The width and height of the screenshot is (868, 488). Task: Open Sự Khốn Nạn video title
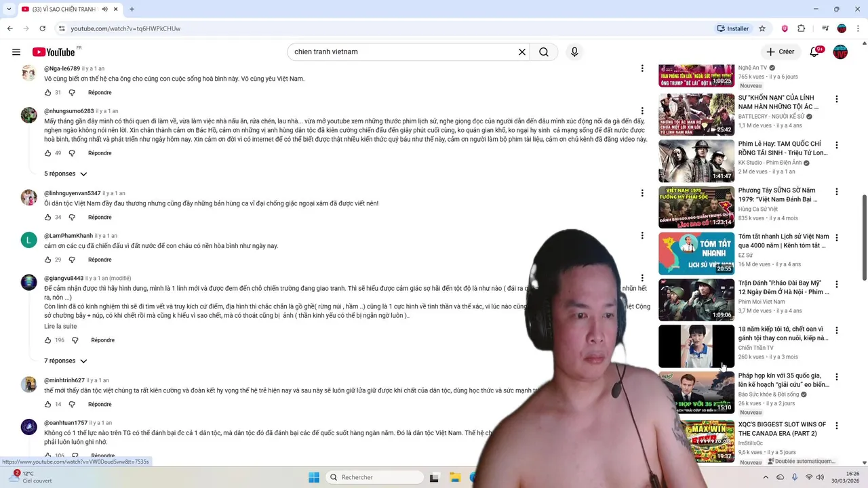[x=780, y=102]
